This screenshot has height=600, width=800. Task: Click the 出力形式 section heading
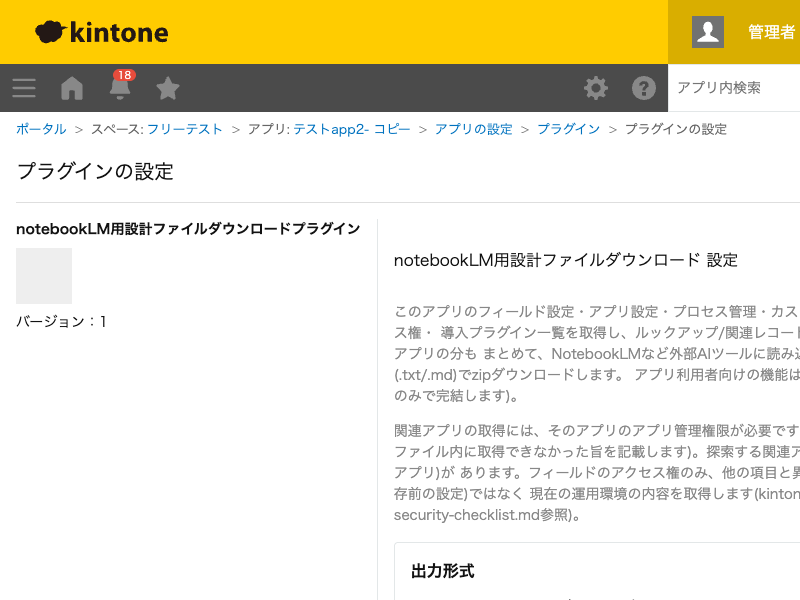coord(443,571)
